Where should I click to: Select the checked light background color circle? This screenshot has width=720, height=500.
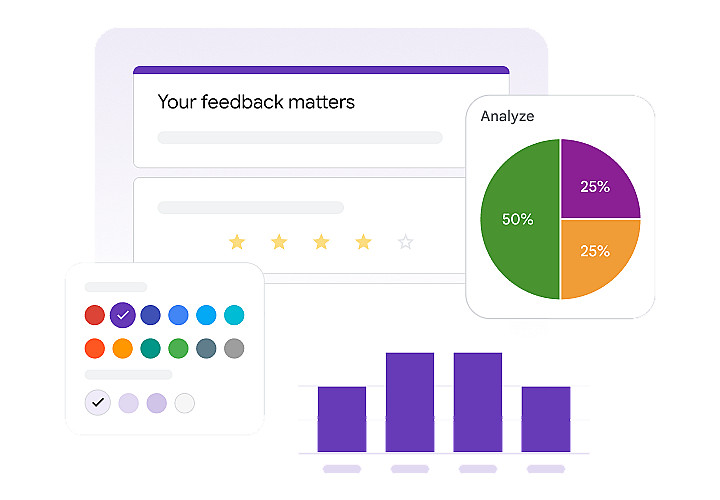click(97, 402)
